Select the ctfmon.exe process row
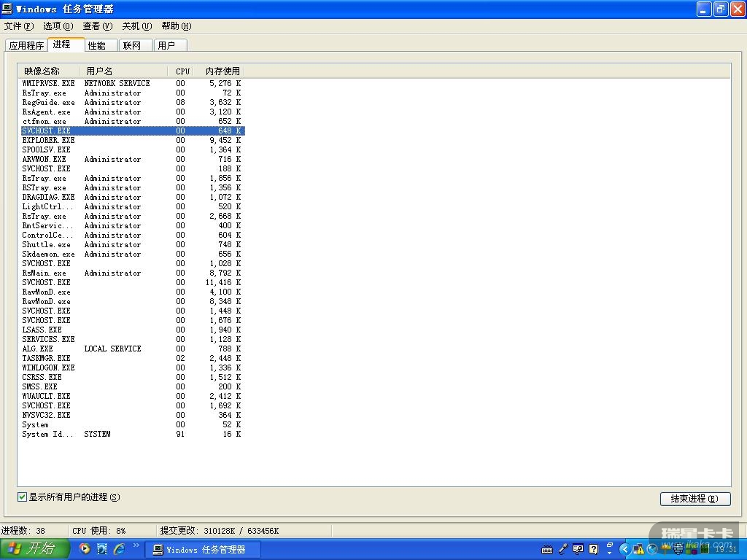This screenshot has height=560, width=747. (133, 122)
